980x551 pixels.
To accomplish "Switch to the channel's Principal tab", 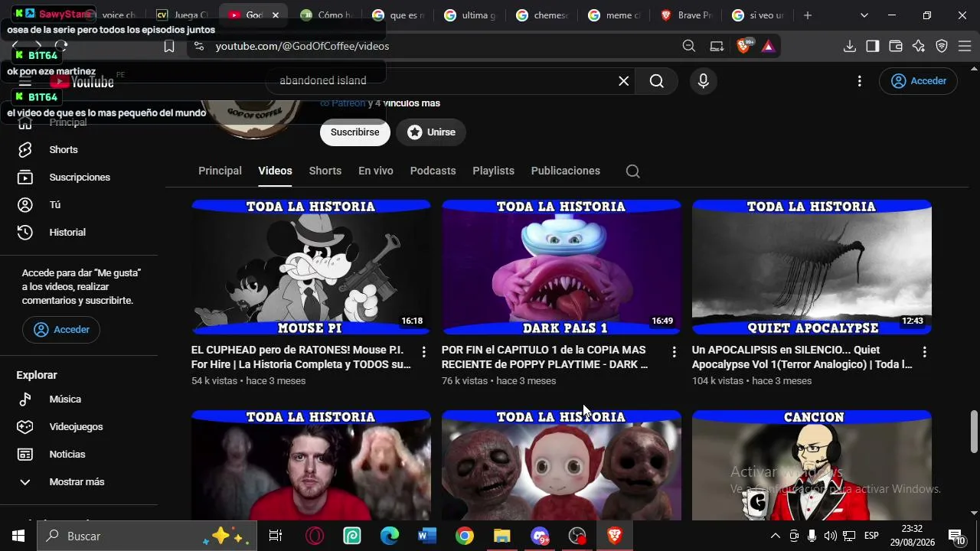I will (220, 171).
